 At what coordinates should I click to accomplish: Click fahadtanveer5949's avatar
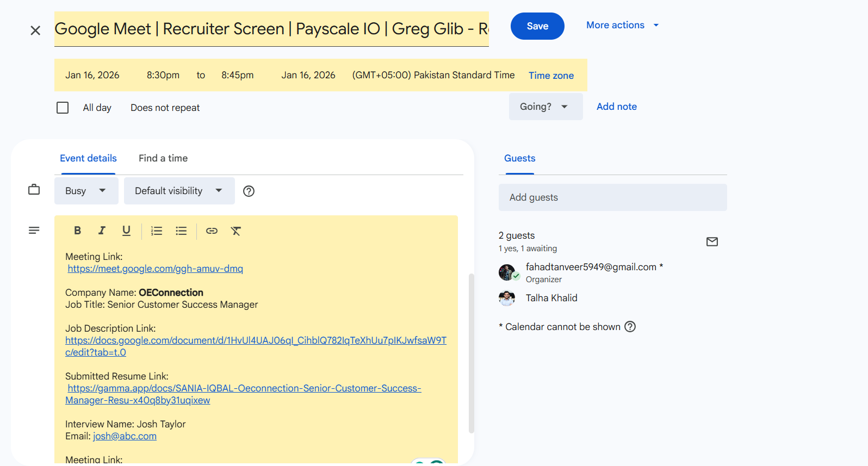tap(507, 272)
